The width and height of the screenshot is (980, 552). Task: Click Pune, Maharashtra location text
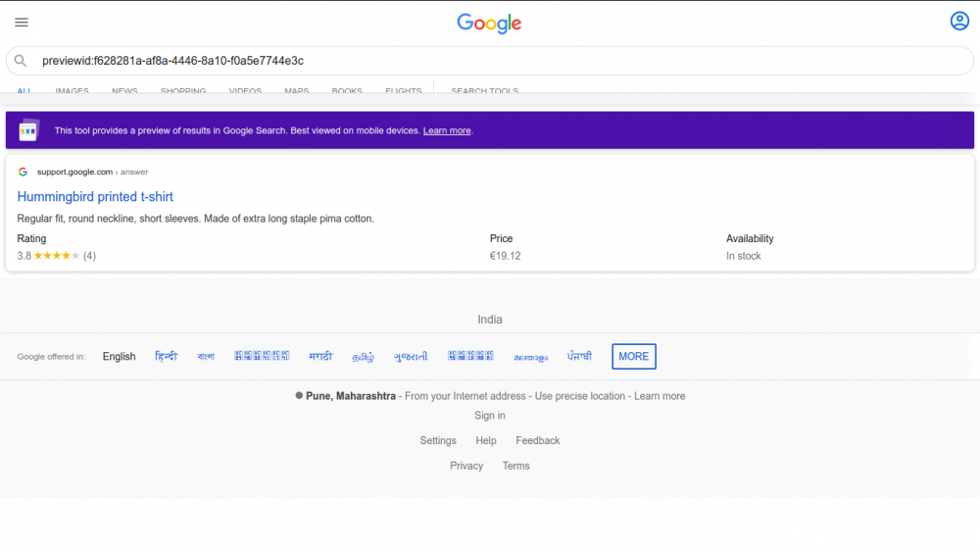coord(351,396)
